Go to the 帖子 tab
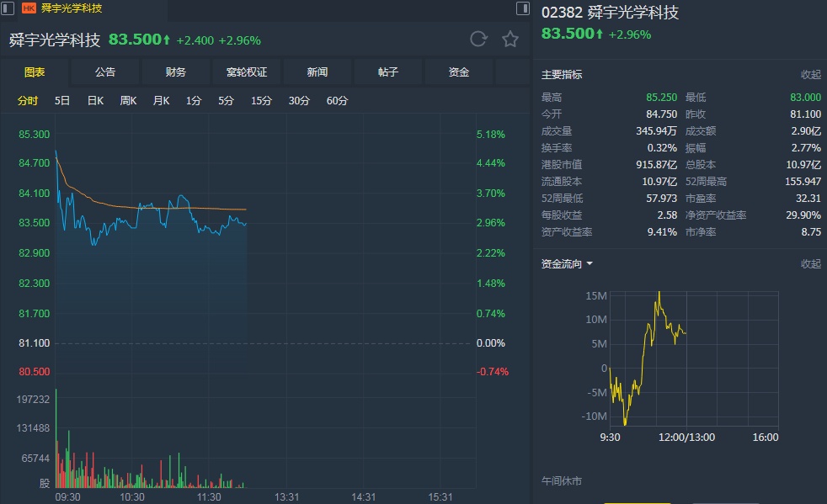Image resolution: width=827 pixels, height=504 pixels. (x=388, y=72)
